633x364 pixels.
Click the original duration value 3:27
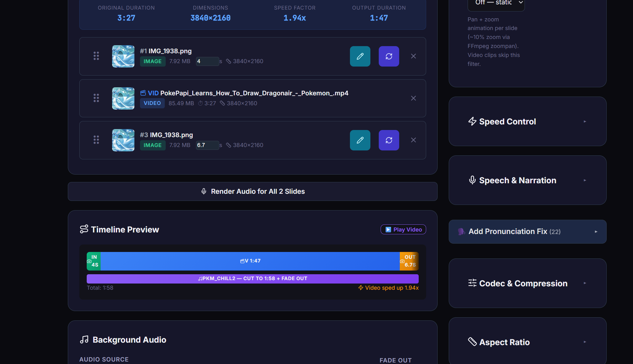click(x=126, y=18)
